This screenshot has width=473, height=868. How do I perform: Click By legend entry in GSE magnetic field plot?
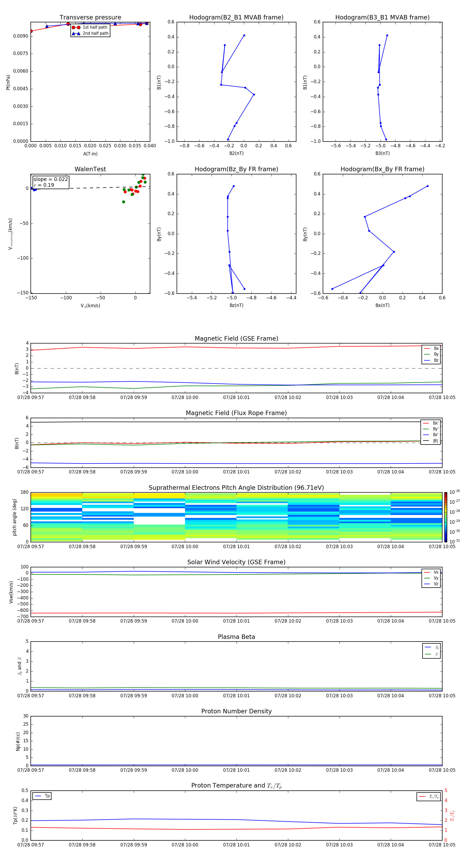(x=431, y=354)
